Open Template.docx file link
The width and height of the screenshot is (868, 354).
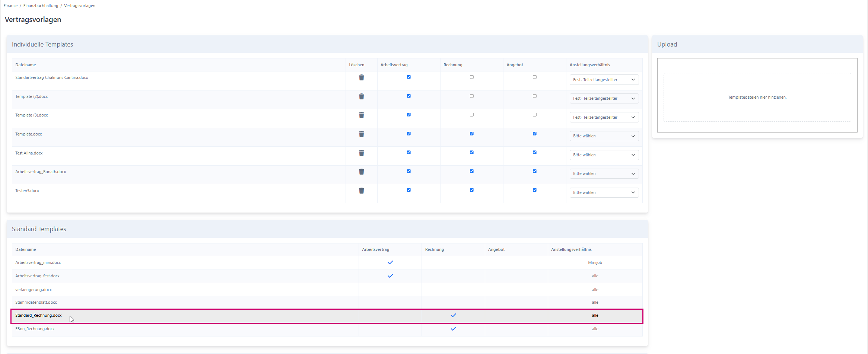tap(29, 134)
